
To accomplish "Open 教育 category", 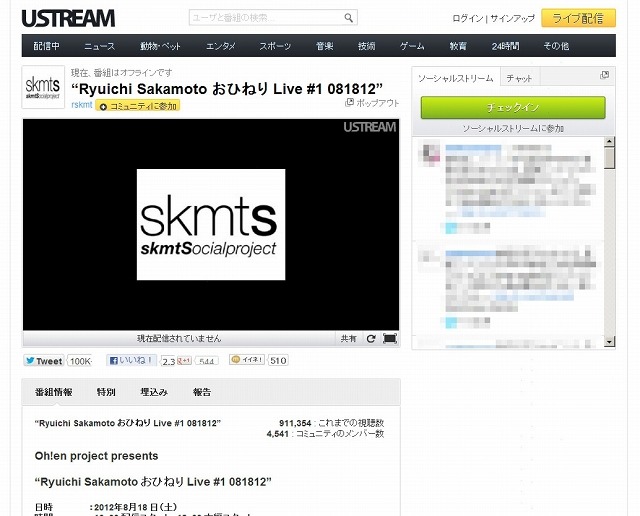I will (458, 46).
